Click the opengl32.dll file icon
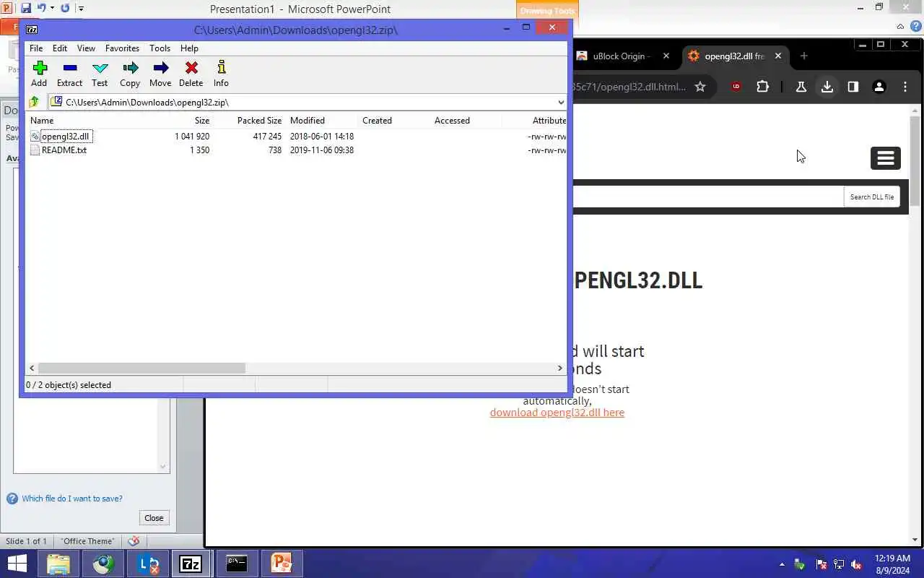This screenshot has width=924, height=578. [35, 136]
